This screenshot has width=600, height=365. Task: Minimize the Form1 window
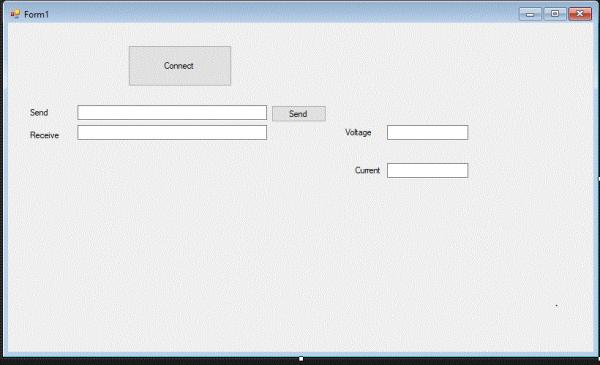[530, 14]
